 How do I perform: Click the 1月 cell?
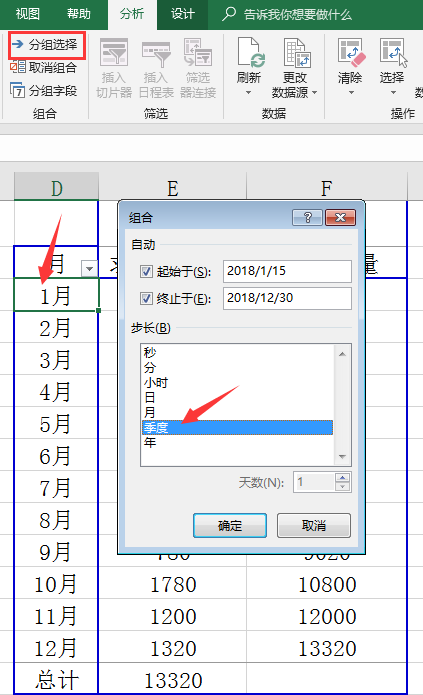pos(56,295)
